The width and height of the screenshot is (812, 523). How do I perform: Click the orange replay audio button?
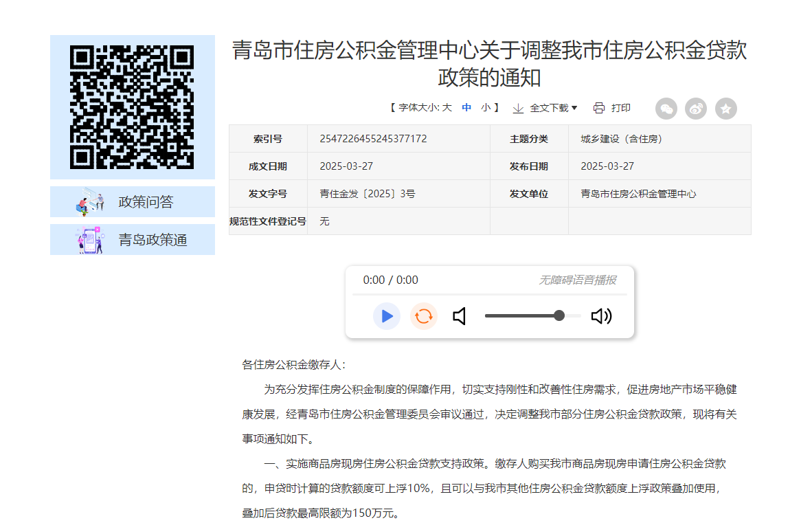pyautogui.click(x=424, y=316)
